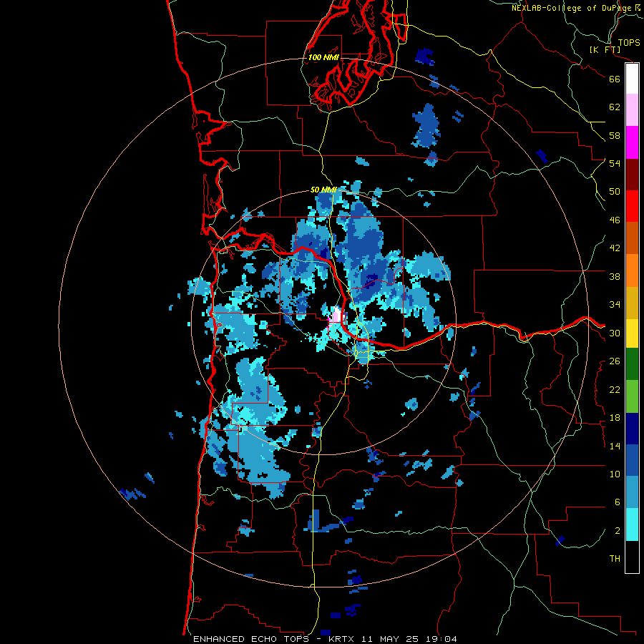Click the legend value 54
This screenshot has height=644, width=644.
(615, 163)
